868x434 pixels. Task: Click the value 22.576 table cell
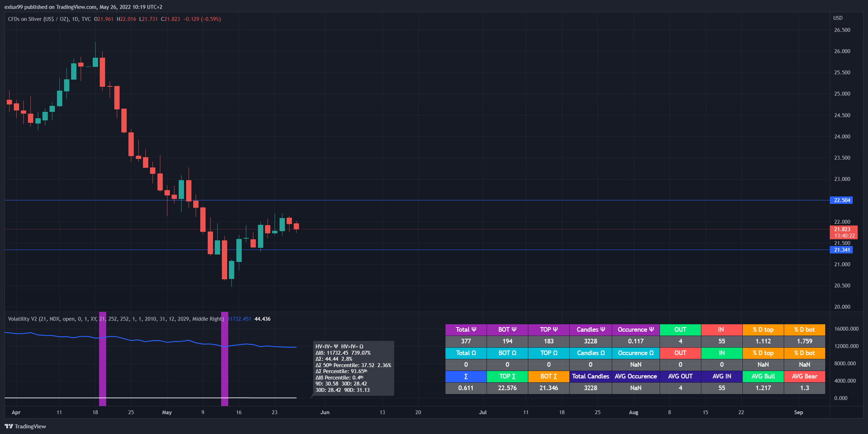[507, 388]
